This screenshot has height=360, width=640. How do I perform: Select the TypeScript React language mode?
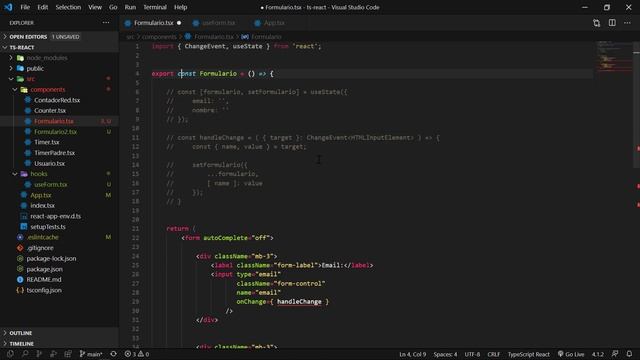point(529,354)
